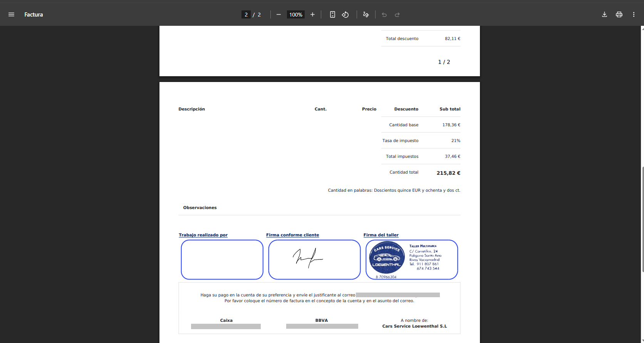Click the 'Firma del taller' heading
The width and height of the screenshot is (644, 343).
(x=381, y=235)
